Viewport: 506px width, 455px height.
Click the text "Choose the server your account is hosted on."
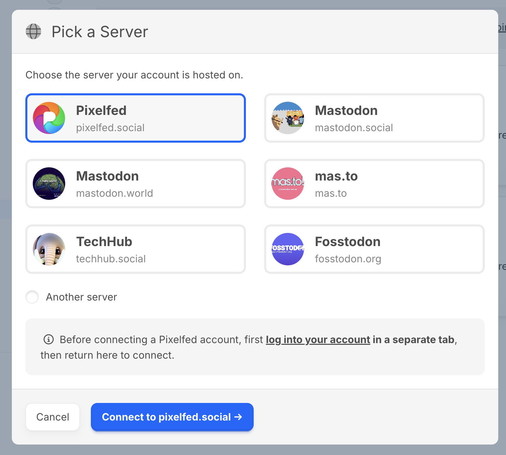click(134, 75)
